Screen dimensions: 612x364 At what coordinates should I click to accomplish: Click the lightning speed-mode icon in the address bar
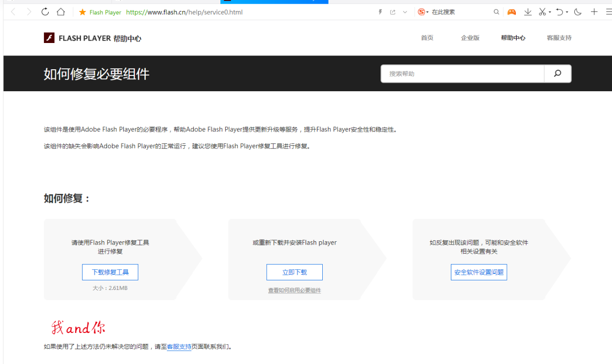tap(381, 12)
